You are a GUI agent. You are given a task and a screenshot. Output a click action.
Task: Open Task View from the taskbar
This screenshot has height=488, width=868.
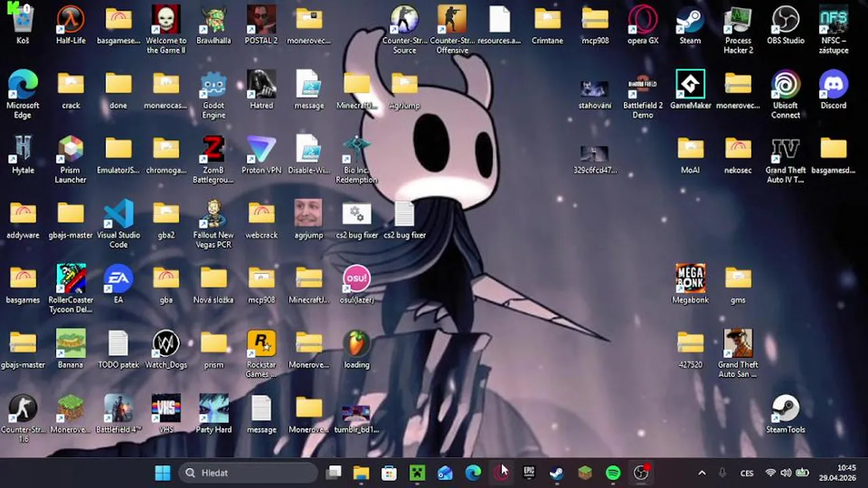pyautogui.click(x=334, y=472)
